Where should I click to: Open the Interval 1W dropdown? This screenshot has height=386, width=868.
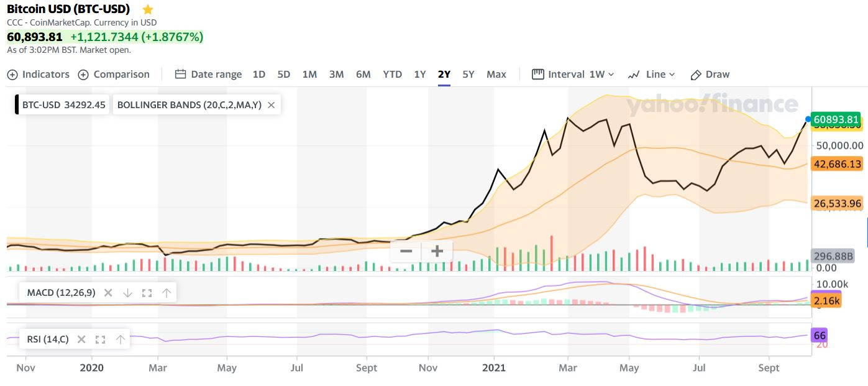[x=573, y=74]
